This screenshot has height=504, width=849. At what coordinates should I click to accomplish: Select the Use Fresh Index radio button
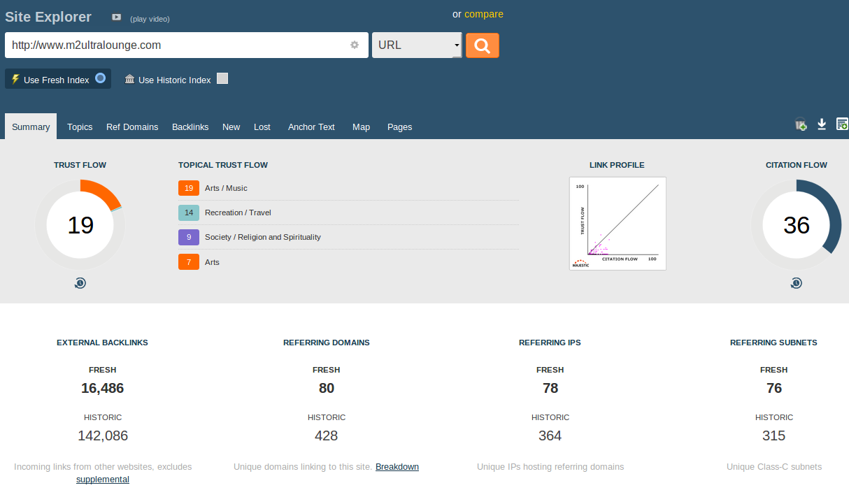[x=101, y=78]
